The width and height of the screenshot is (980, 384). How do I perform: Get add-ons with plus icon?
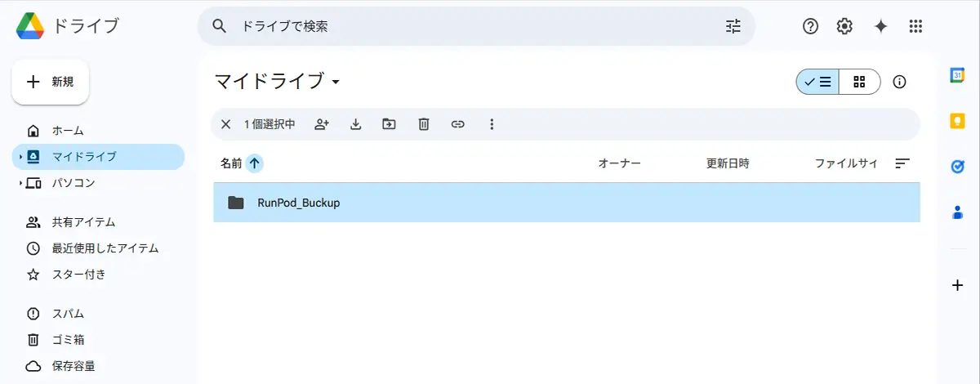click(x=957, y=285)
